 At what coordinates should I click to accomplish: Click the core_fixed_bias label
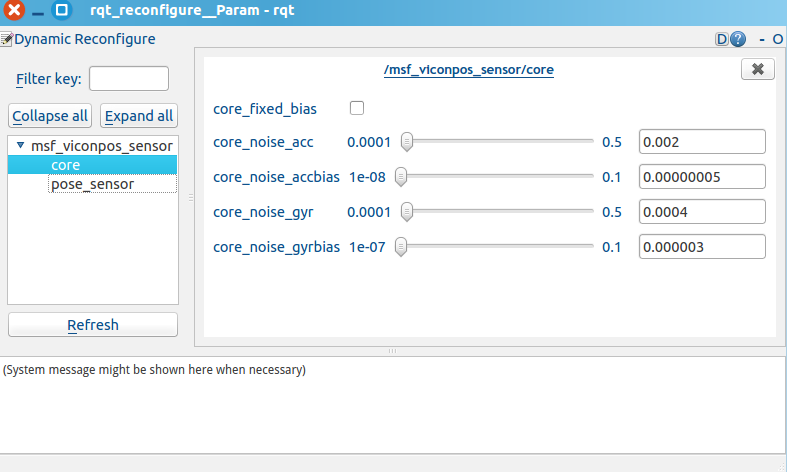click(265, 109)
